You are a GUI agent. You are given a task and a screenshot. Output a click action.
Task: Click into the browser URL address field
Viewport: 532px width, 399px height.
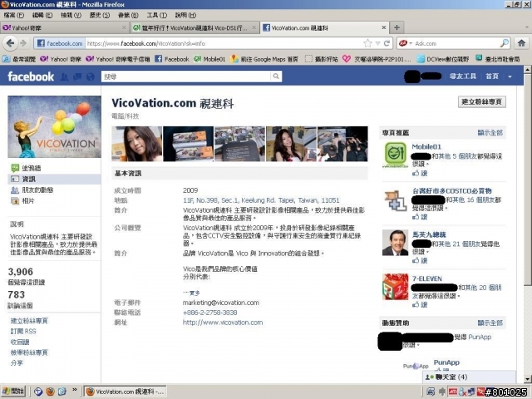(x=224, y=43)
